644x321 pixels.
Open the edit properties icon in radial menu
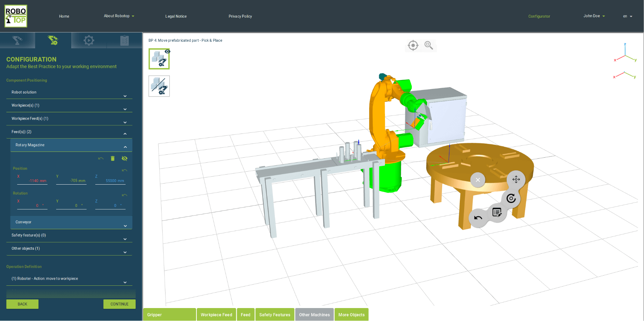pos(497,213)
